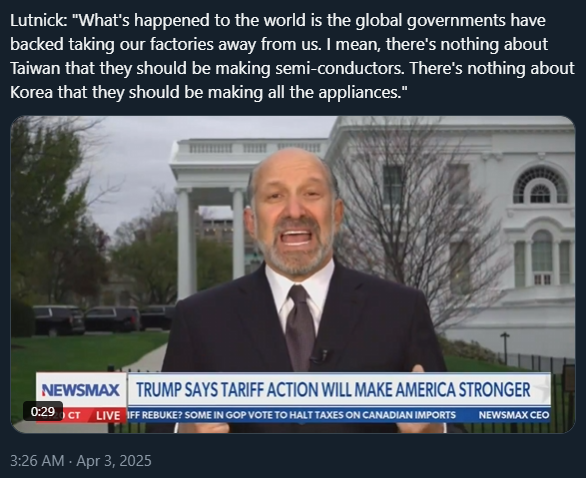Play the embedded Newsmax video
This screenshot has height=478, width=586.
tap(293, 274)
